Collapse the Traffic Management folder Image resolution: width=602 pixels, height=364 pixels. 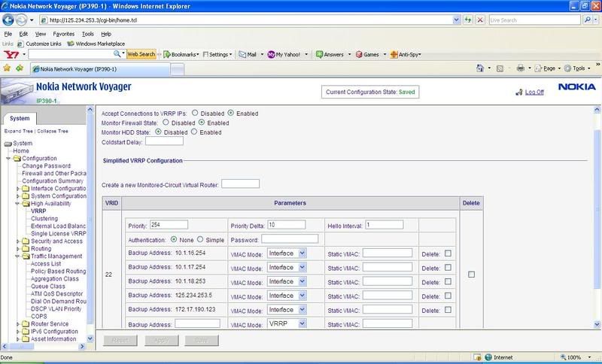[x=17, y=256]
